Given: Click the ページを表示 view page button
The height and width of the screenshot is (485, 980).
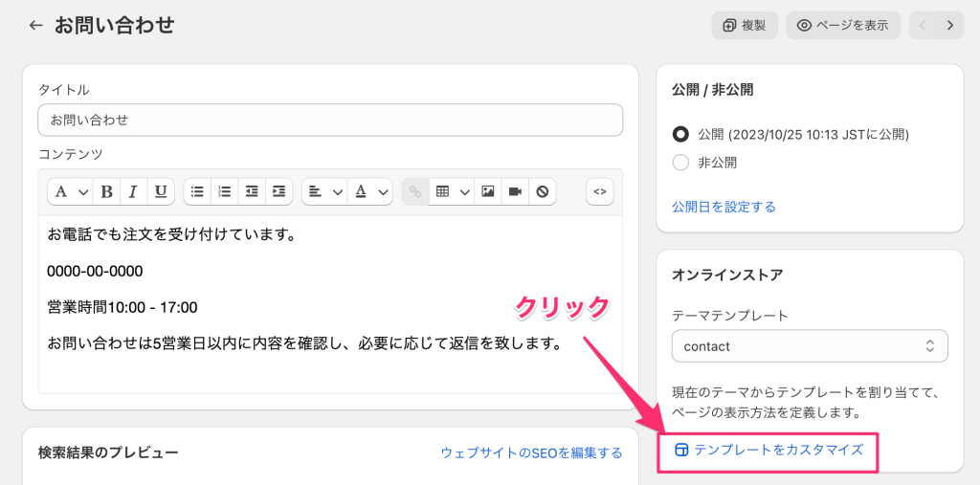Looking at the screenshot, I should [x=843, y=26].
